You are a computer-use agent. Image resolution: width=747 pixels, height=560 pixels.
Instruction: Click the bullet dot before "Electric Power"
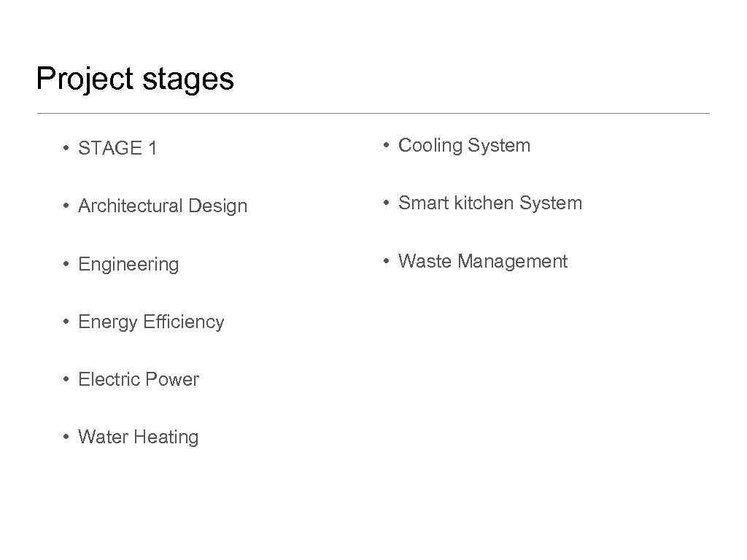click(x=66, y=378)
